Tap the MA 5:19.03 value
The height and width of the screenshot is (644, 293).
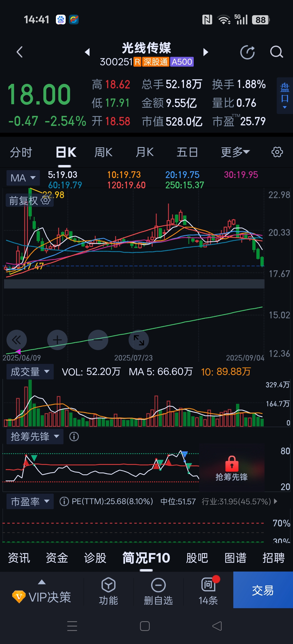[62, 175]
